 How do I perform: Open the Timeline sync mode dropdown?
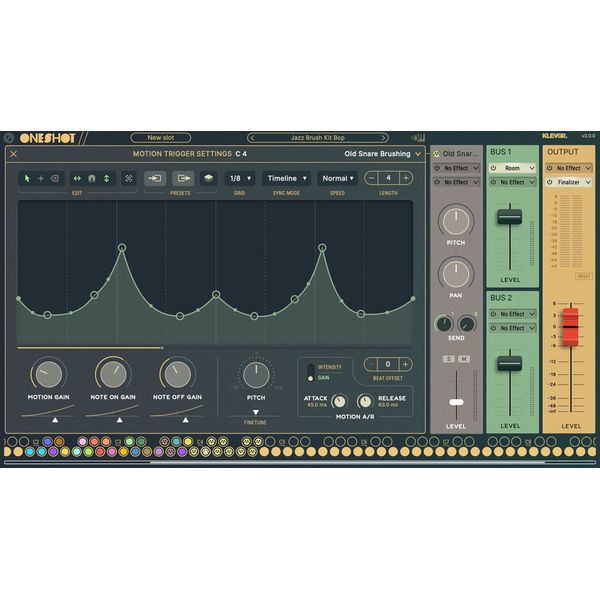point(287,178)
